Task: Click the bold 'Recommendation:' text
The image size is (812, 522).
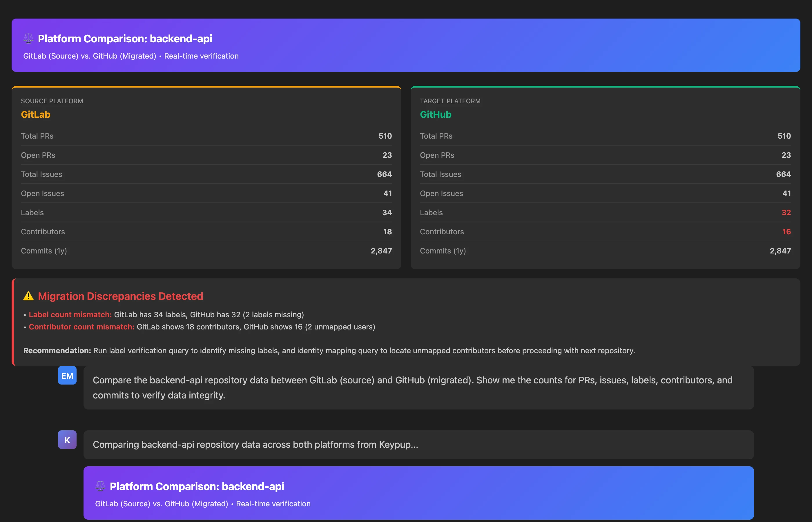Action: point(57,351)
